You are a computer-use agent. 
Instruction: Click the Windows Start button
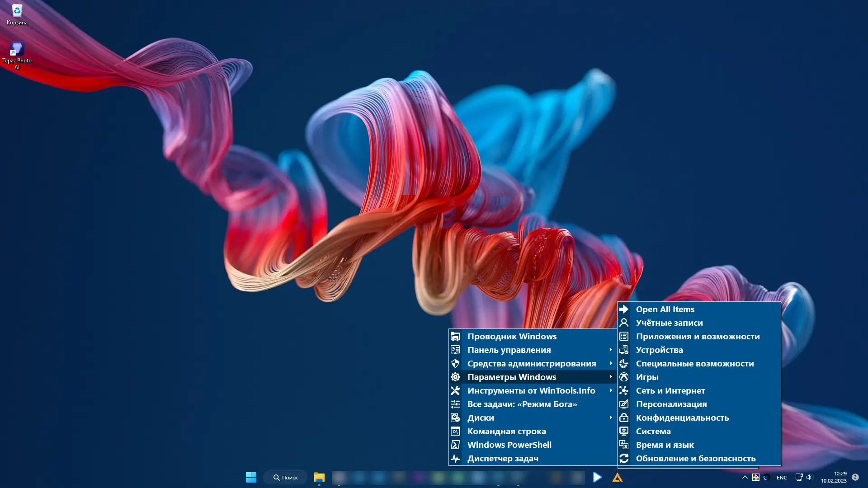(x=251, y=477)
